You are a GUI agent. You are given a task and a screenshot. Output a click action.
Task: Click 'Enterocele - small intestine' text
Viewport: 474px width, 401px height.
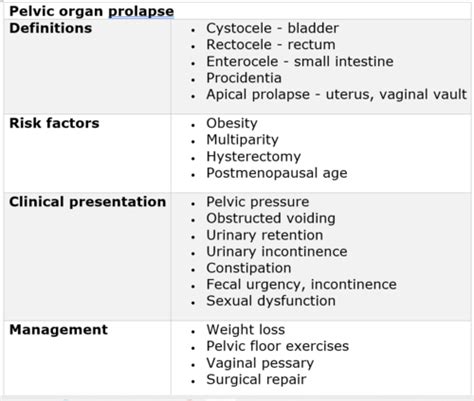(x=300, y=61)
